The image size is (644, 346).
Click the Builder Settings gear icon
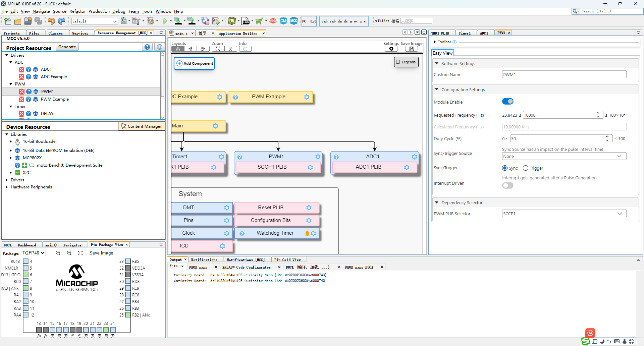(x=391, y=49)
